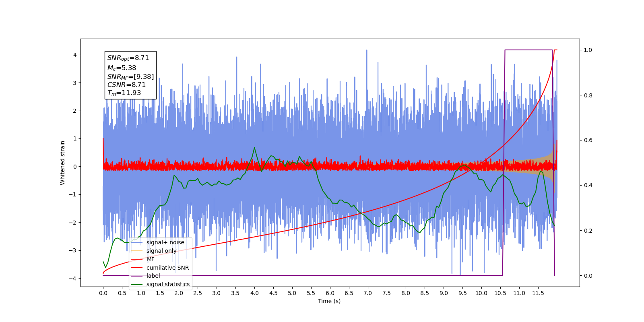
Task: Click the −4 tick on strain axis
Action: pyautogui.click(x=72, y=279)
